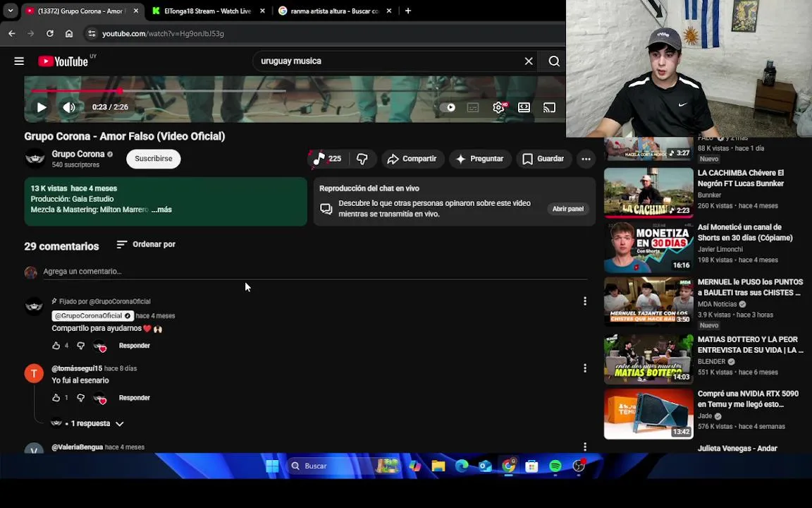Image resolution: width=812 pixels, height=508 pixels.
Task: Dislike the @tomássegui15 comment
Action: point(81,398)
